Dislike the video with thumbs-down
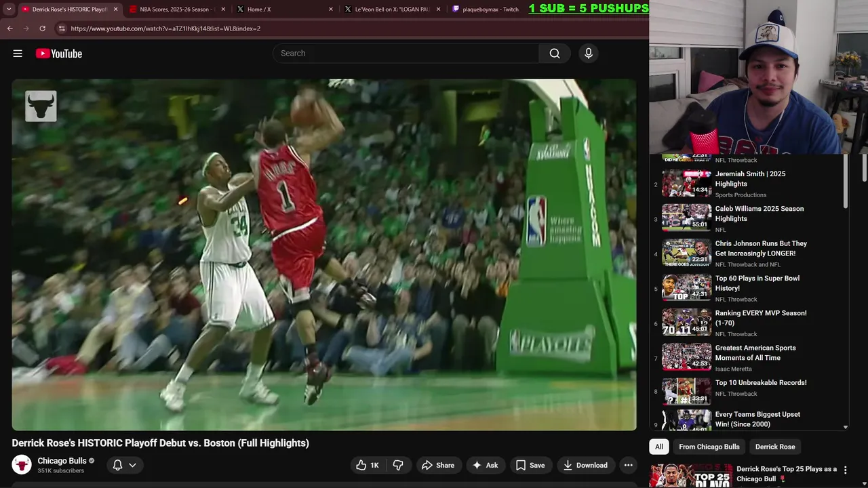This screenshot has height=488, width=868. tap(398, 465)
